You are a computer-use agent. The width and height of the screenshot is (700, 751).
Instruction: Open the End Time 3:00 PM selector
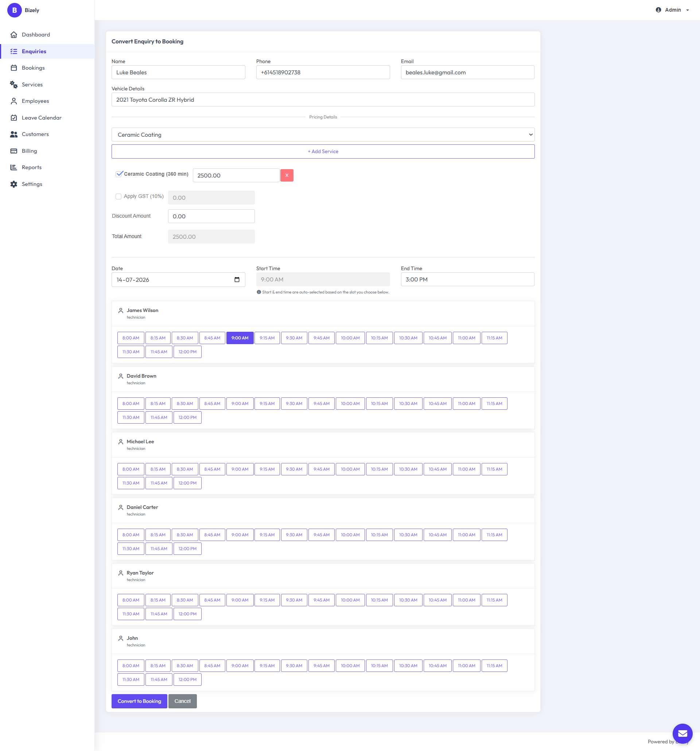(x=467, y=280)
